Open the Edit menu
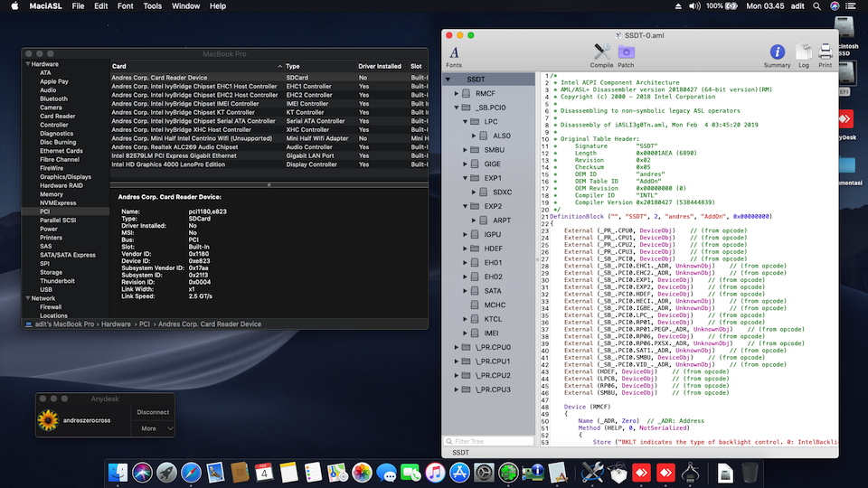 click(x=100, y=6)
